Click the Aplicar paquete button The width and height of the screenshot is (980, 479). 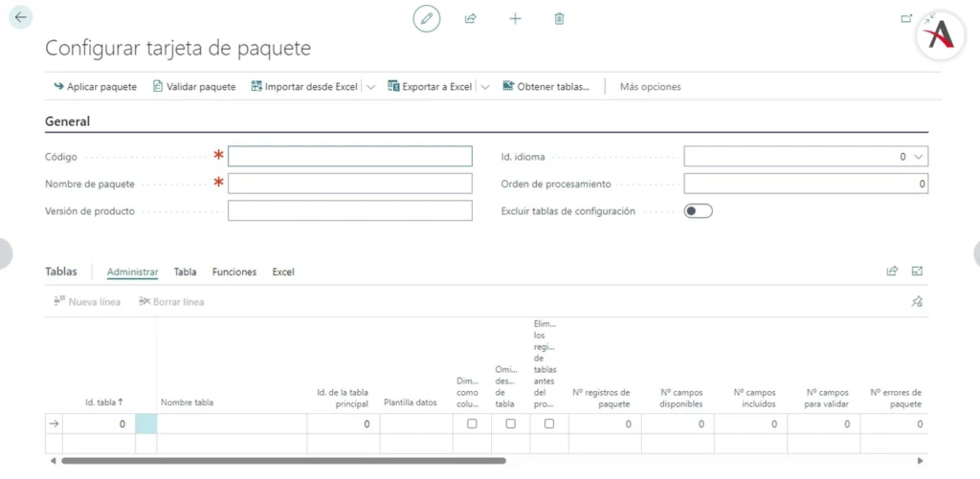point(95,87)
